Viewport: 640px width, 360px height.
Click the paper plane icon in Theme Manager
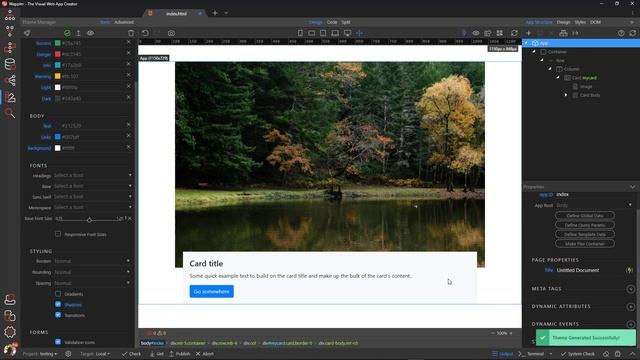27,33
